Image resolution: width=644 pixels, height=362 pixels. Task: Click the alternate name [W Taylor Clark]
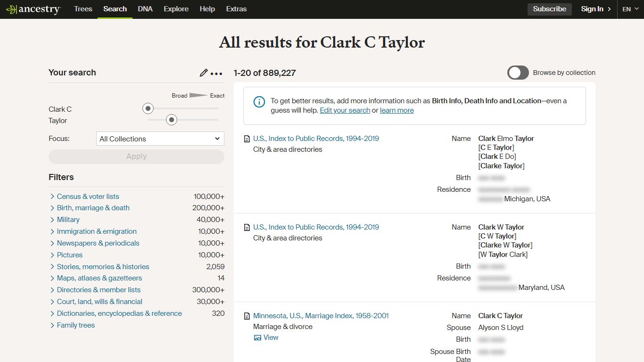503,255
